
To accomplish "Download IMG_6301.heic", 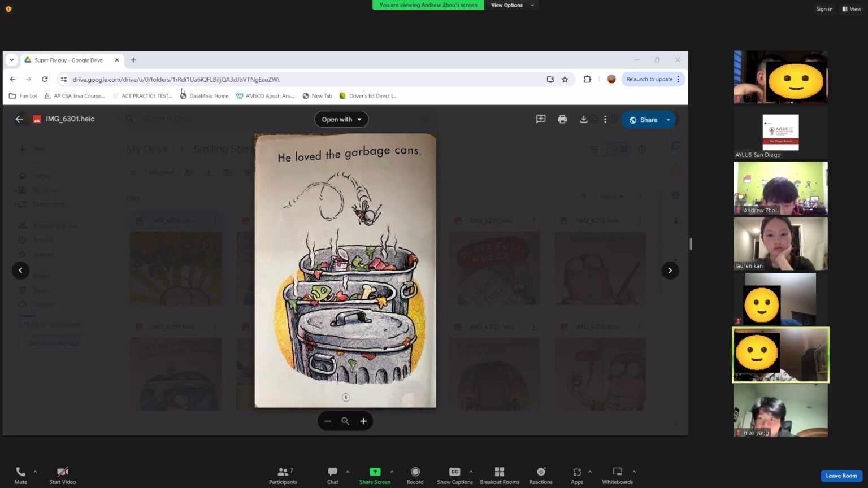I will click(583, 119).
